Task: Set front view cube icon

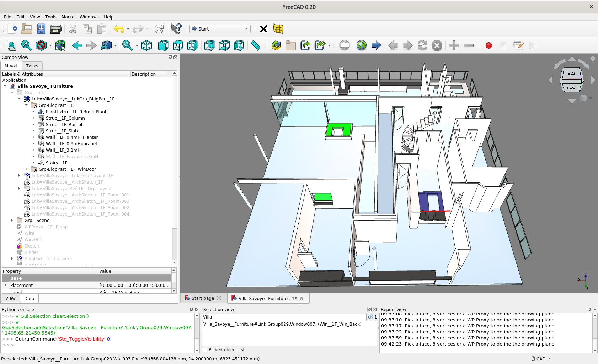Action: coord(164,45)
